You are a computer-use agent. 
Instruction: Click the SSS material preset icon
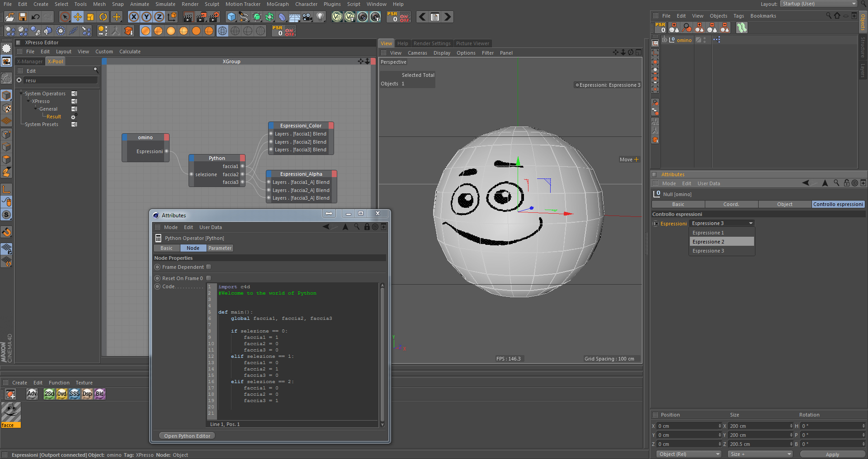click(75, 394)
